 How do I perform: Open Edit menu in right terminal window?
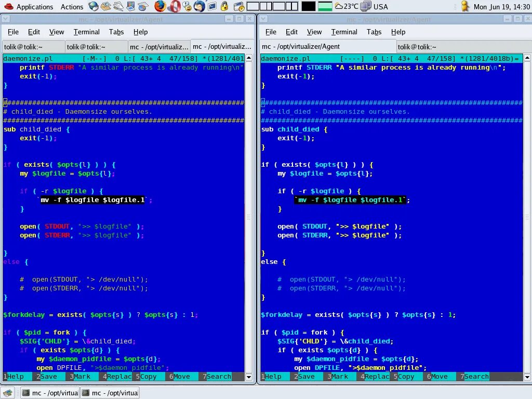point(291,32)
